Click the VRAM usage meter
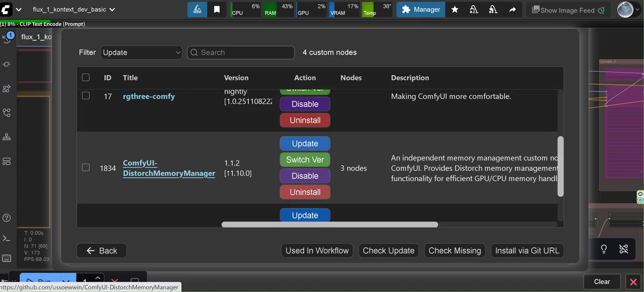 (x=345, y=10)
